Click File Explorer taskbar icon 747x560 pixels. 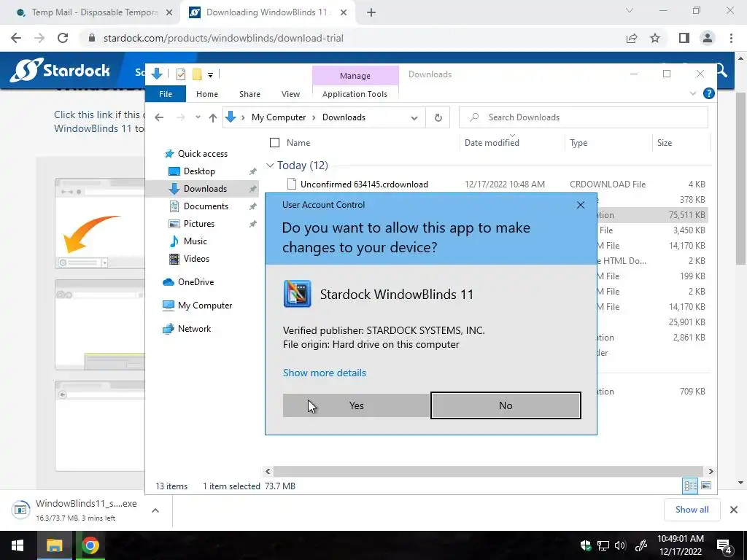click(54, 545)
